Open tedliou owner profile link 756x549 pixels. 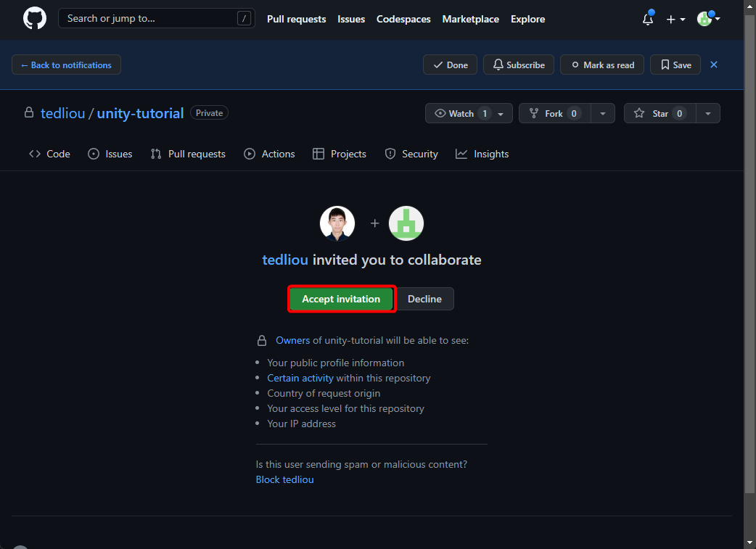(62, 113)
